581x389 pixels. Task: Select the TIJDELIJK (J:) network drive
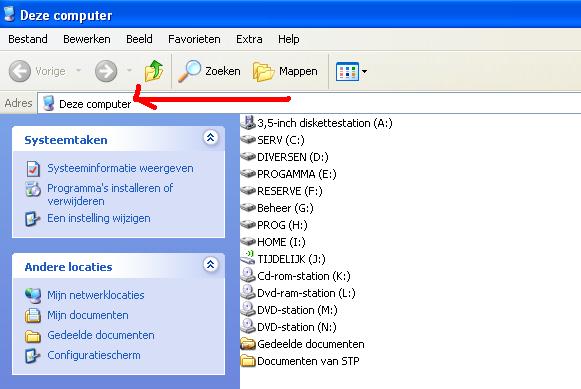283,259
